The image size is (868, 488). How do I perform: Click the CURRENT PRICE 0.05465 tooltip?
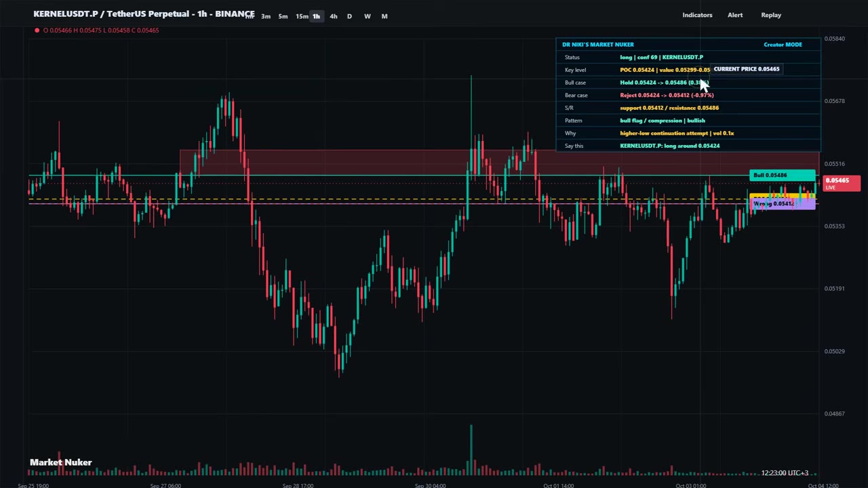(746, 69)
